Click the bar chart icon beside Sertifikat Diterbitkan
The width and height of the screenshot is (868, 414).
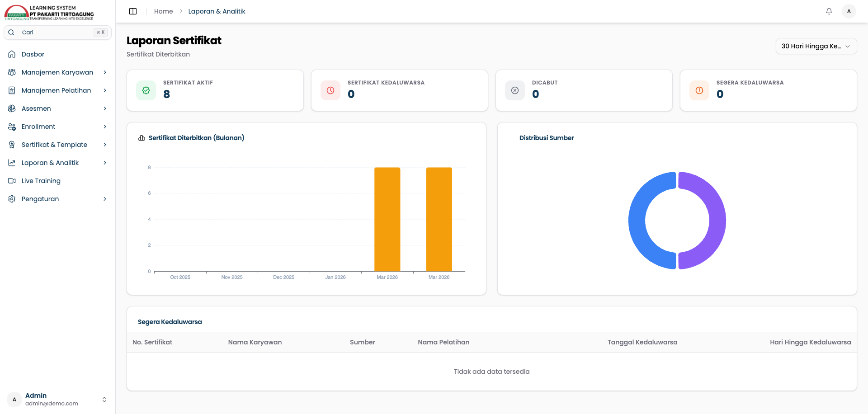tap(142, 138)
